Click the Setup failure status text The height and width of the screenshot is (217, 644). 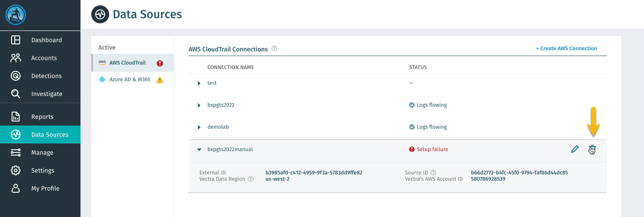pos(432,149)
